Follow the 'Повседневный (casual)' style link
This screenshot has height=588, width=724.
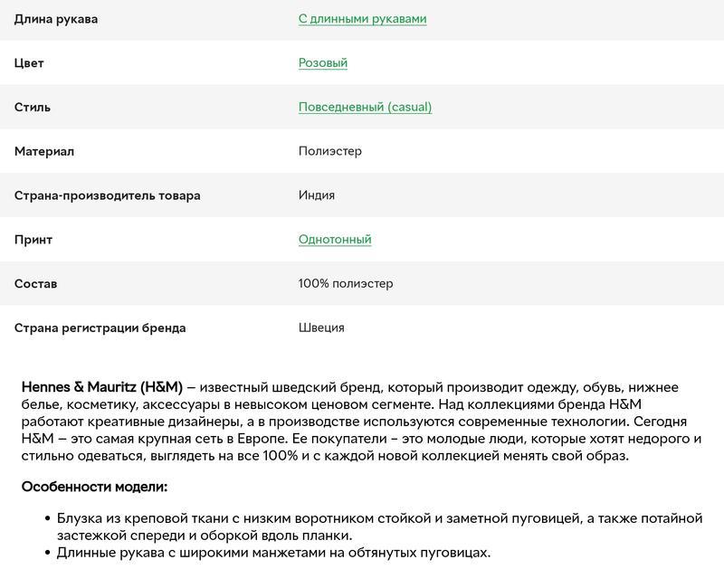coord(365,107)
